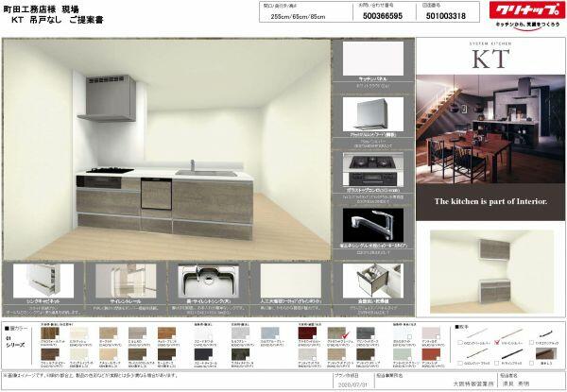Open the single-lever faucet thumbnail

click(373, 225)
